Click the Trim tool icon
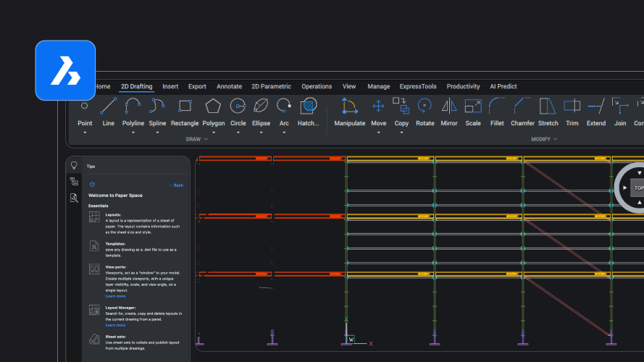 pos(572,106)
